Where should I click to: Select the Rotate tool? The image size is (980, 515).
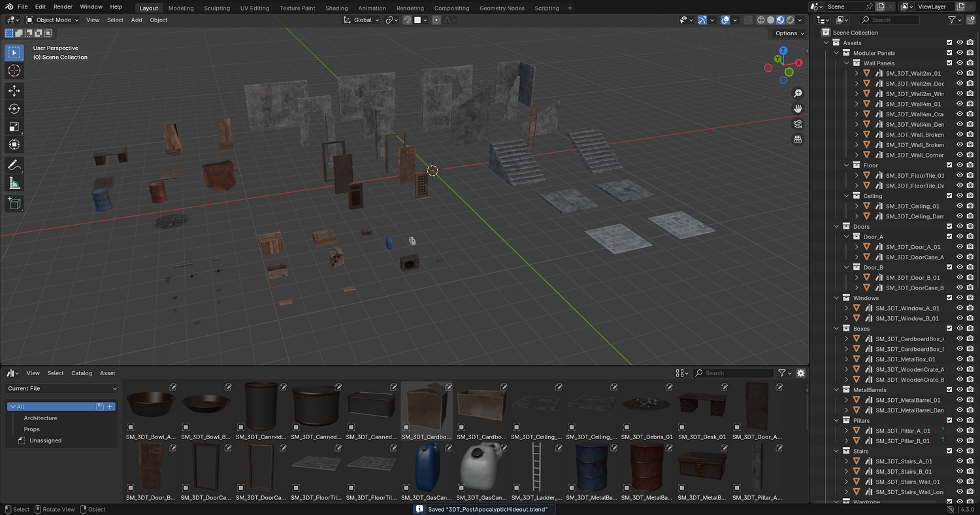(x=14, y=108)
